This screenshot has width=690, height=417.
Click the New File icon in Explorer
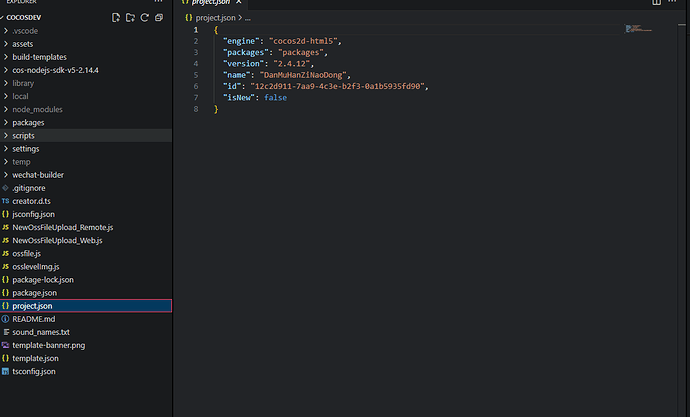[x=116, y=18]
